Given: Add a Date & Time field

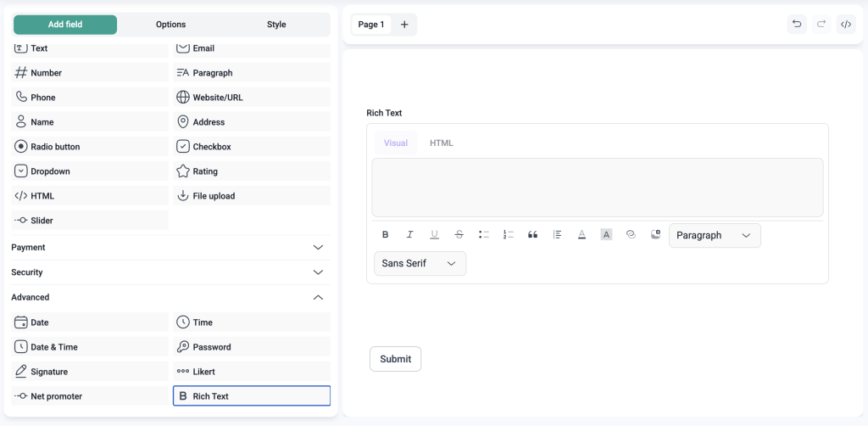Looking at the screenshot, I should coord(90,347).
